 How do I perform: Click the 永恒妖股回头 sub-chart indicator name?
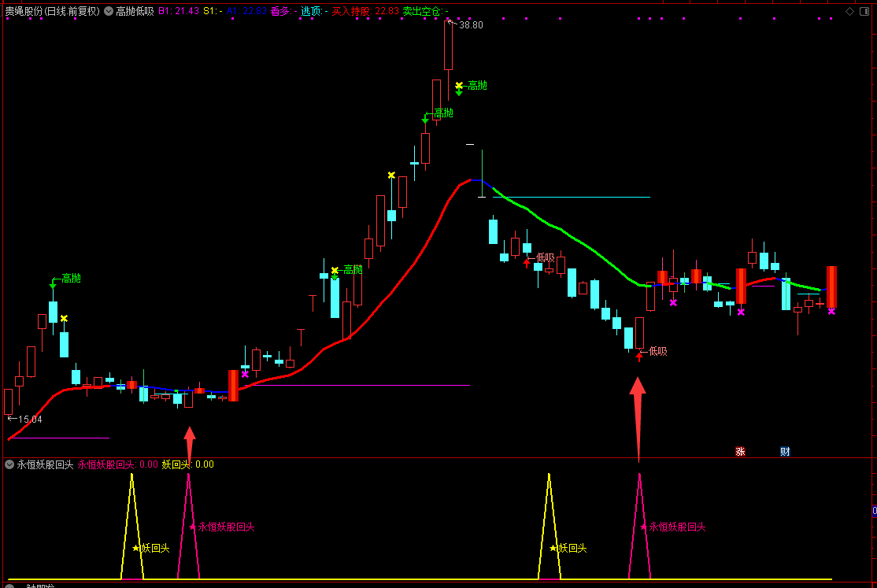pyautogui.click(x=45, y=464)
